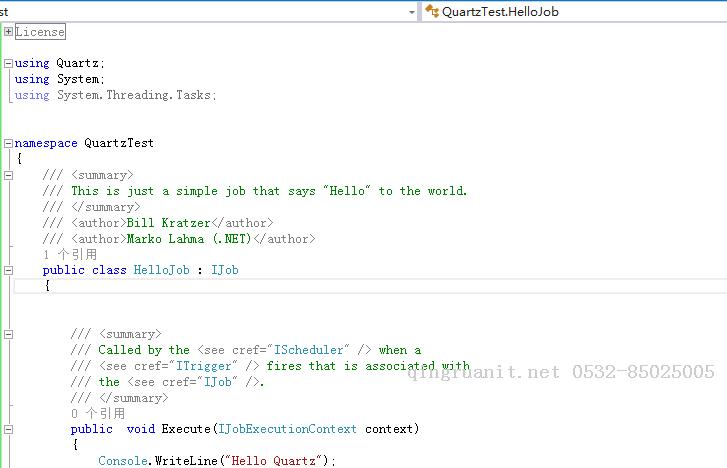This screenshot has width=727, height=468.
Task: Collapse the using directives block
Action: click(8, 64)
